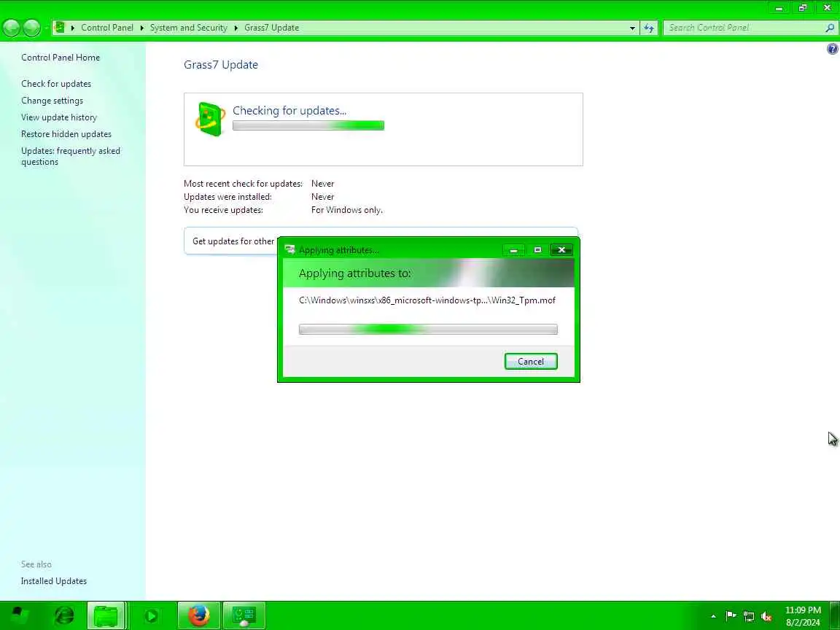The height and width of the screenshot is (630, 840).
Task: Click the 'Checking for updates...' heading
Action: pyautogui.click(x=289, y=110)
